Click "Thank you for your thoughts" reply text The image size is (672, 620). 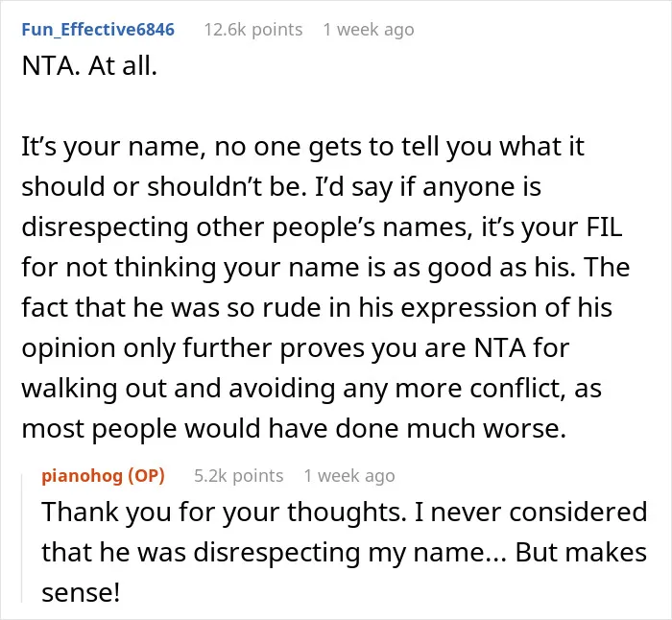coord(224,512)
